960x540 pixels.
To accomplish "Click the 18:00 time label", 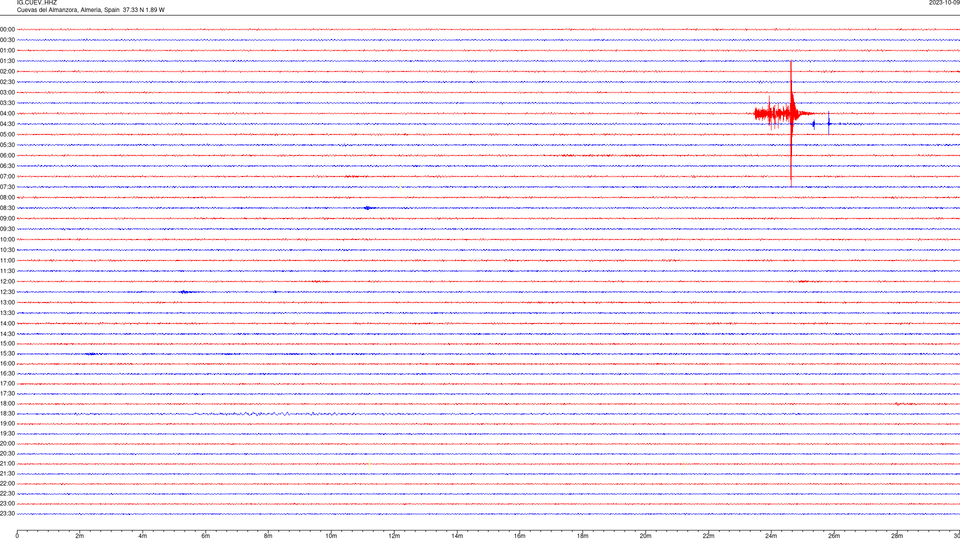I will tap(7, 403).
